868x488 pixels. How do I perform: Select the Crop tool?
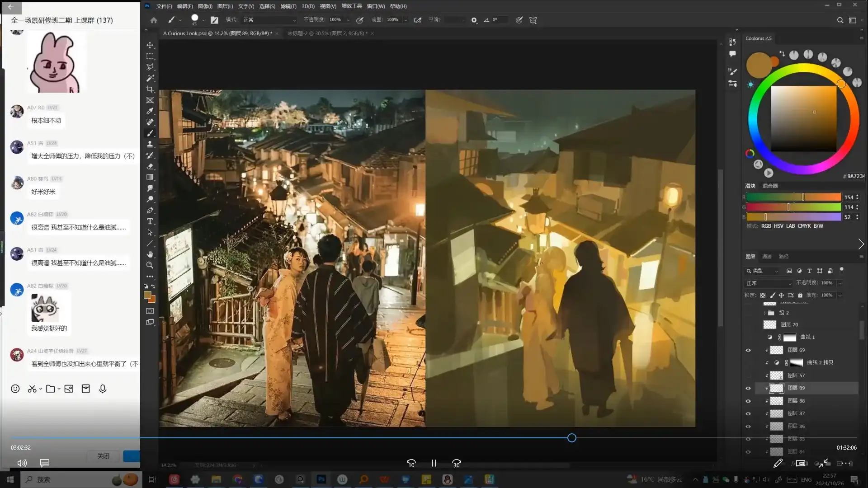tap(150, 89)
